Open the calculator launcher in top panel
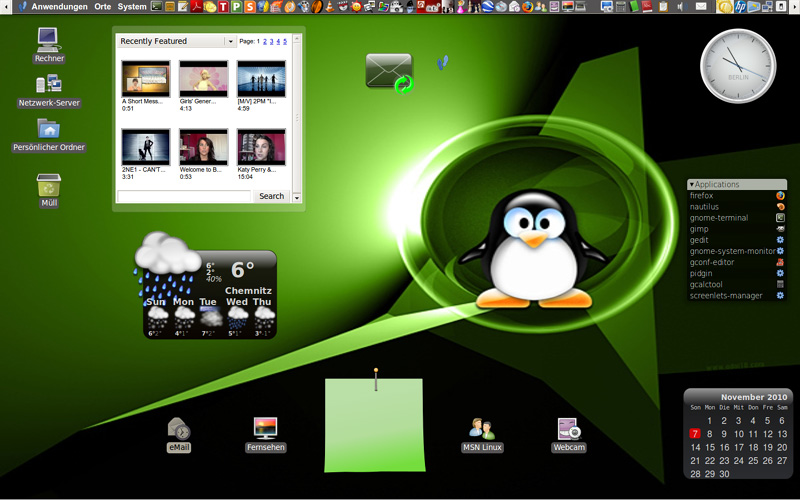The height and width of the screenshot is (500, 800). click(x=620, y=7)
